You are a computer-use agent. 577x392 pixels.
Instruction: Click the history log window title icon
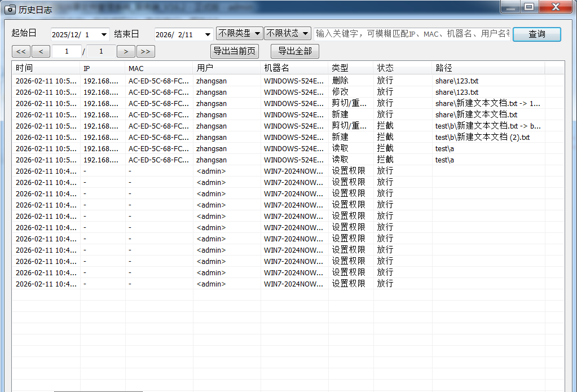[10, 9]
